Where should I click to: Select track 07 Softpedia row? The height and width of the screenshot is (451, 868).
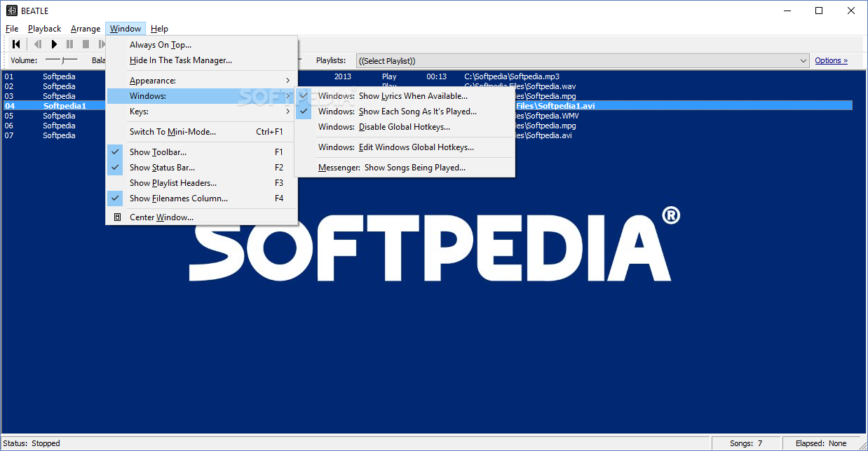coord(427,135)
